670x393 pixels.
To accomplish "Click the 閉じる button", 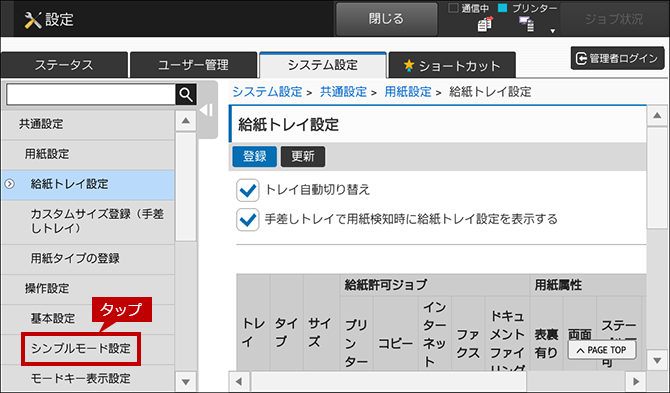I will click(387, 19).
